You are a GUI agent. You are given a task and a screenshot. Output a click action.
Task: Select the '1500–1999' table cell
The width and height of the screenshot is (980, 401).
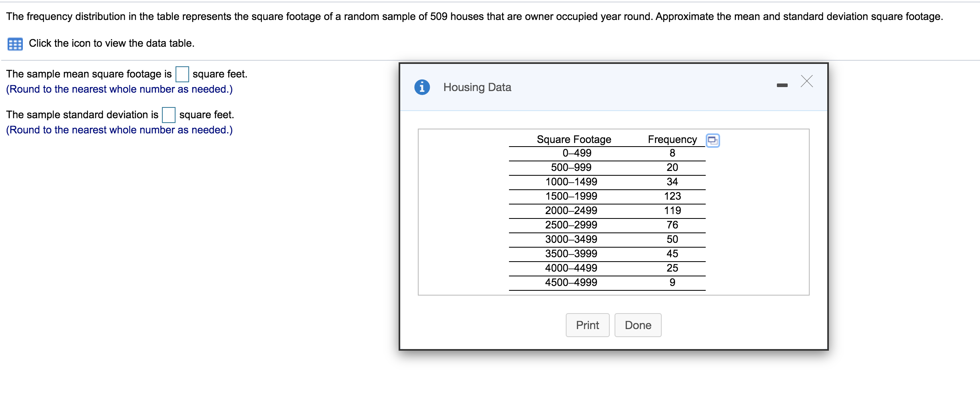pyautogui.click(x=571, y=196)
